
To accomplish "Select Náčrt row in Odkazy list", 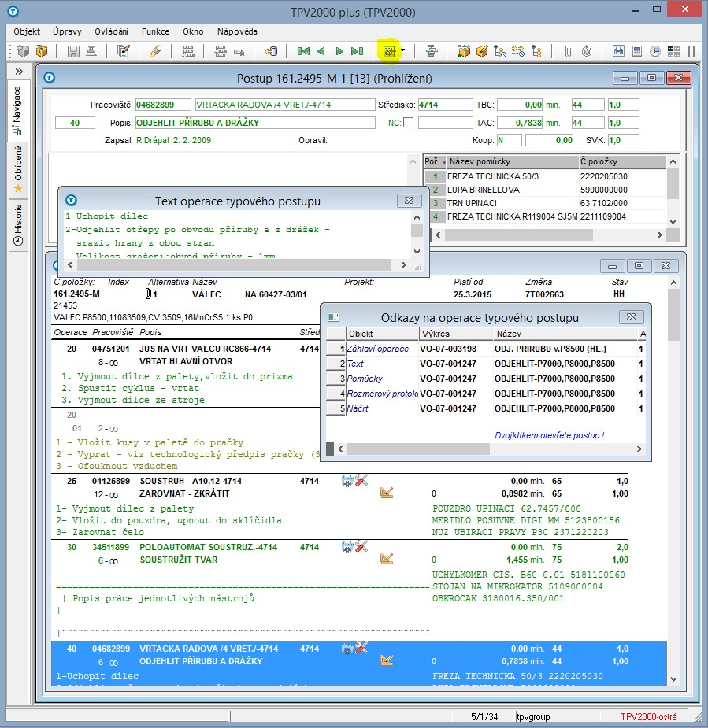I will [486, 408].
